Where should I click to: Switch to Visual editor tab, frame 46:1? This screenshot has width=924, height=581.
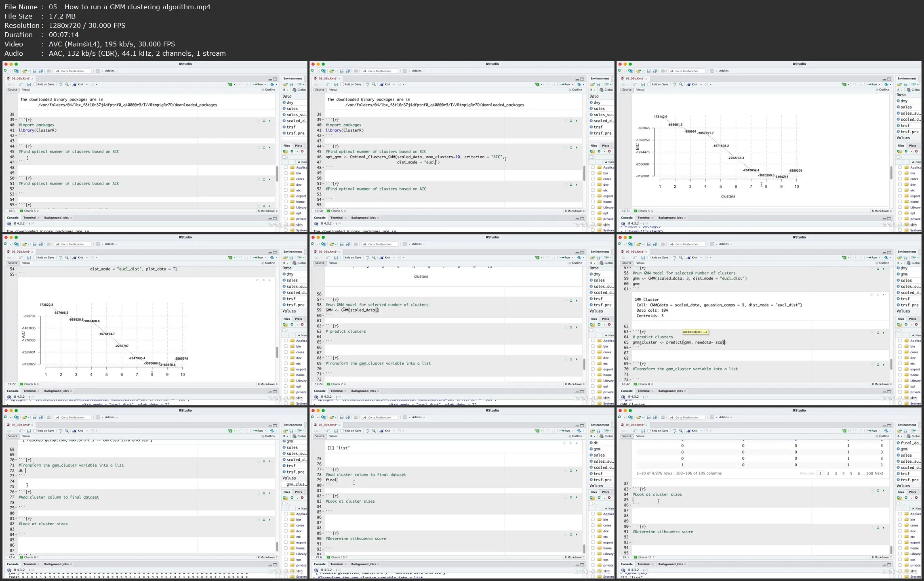pyautogui.click(x=26, y=90)
